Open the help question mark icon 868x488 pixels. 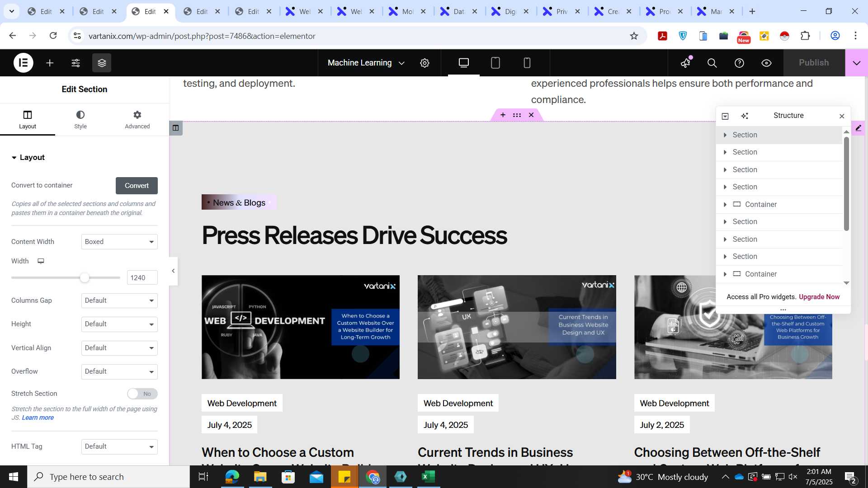click(x=739, y=63)
